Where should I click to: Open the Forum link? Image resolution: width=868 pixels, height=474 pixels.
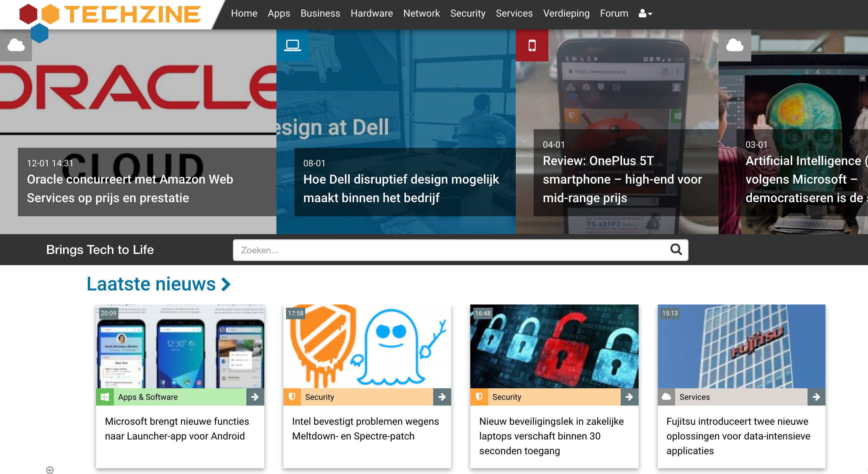[x=614, y=13]
